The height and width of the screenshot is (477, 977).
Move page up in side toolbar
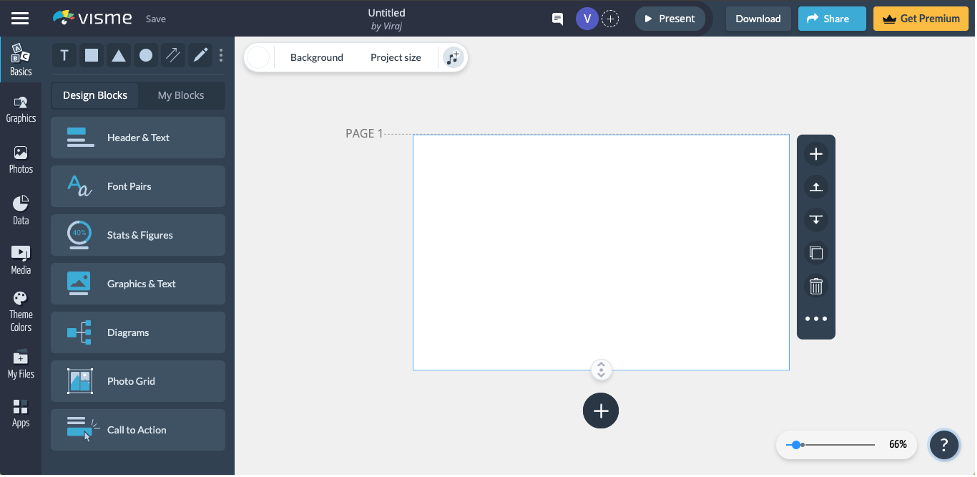click(x=816, y=187)
